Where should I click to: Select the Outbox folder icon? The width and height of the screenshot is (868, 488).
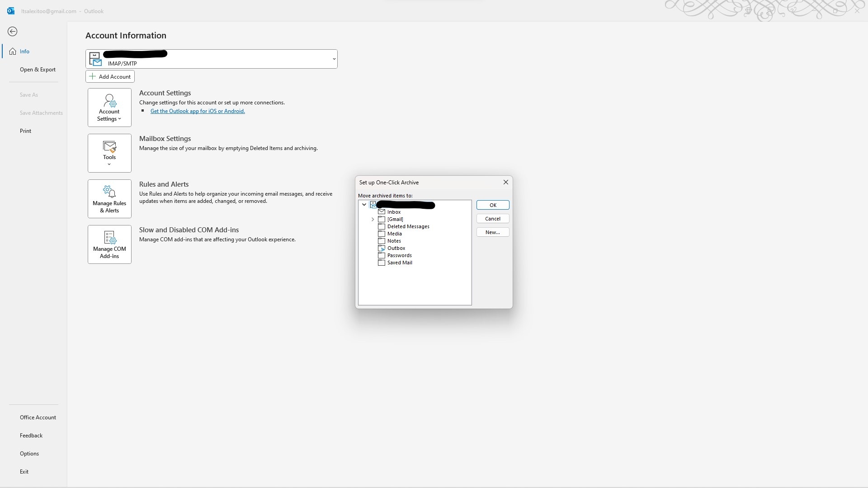pos(382,248)
